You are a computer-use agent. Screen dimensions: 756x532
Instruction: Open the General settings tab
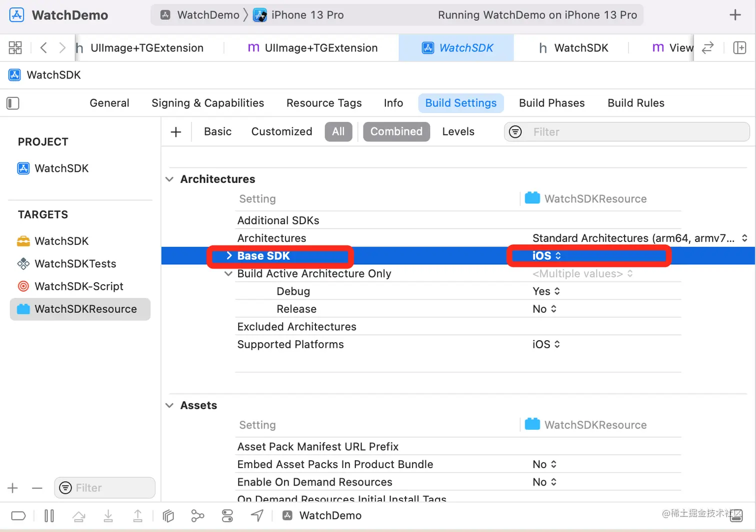(x=109, y=103)
